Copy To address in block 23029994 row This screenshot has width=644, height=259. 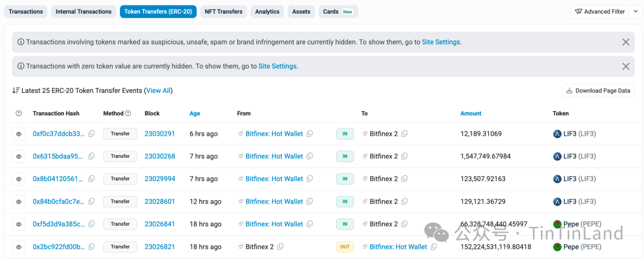[404, 179]
